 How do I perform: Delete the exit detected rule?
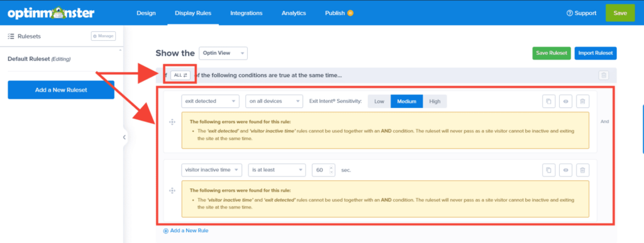[583, 101]
